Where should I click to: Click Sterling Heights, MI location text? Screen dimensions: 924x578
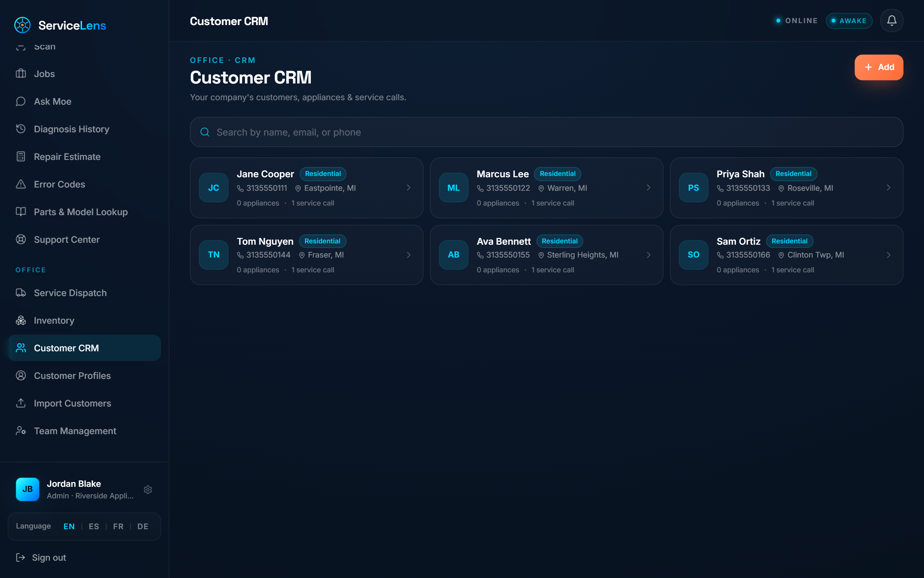pos(583,255)
